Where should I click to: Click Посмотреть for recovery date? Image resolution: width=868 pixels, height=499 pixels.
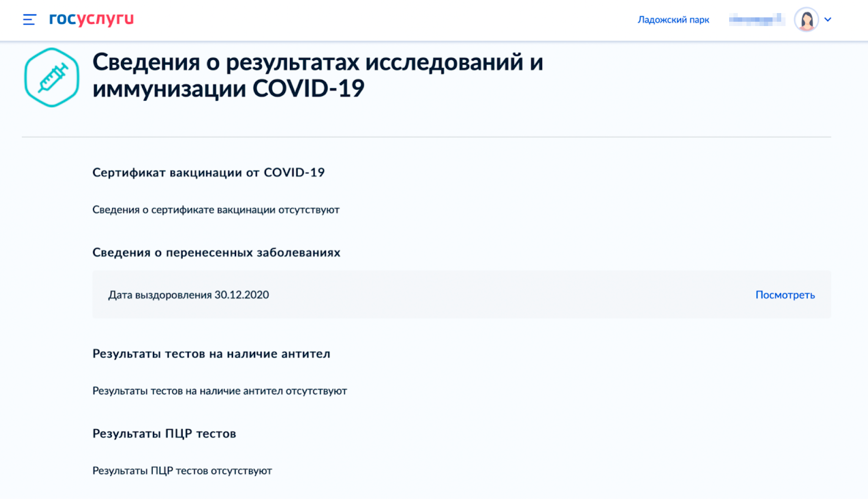coord(785,295)
